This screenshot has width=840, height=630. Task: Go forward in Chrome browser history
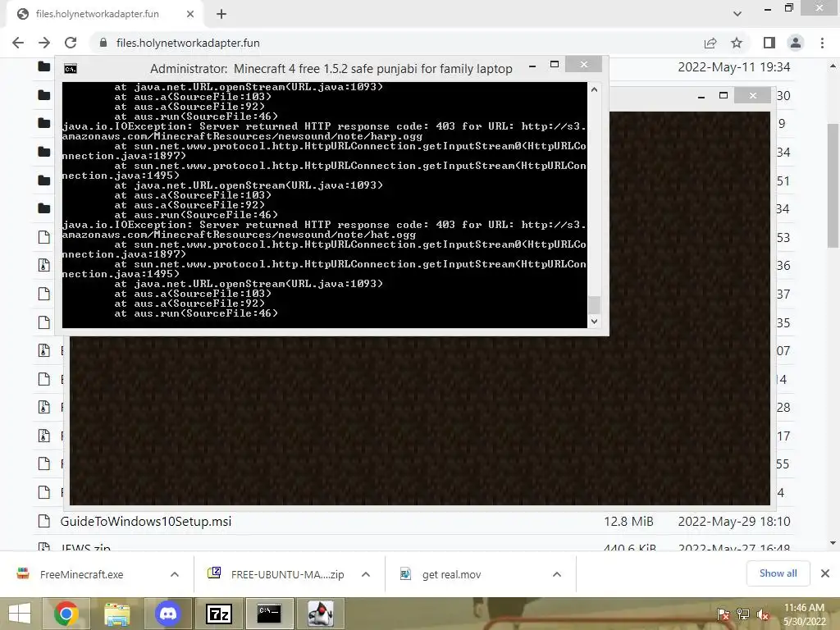pos(44,43)
